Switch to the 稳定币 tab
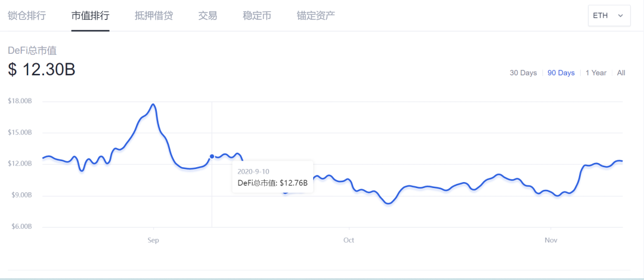Screen dimensions: 644x280 point(257,16)
